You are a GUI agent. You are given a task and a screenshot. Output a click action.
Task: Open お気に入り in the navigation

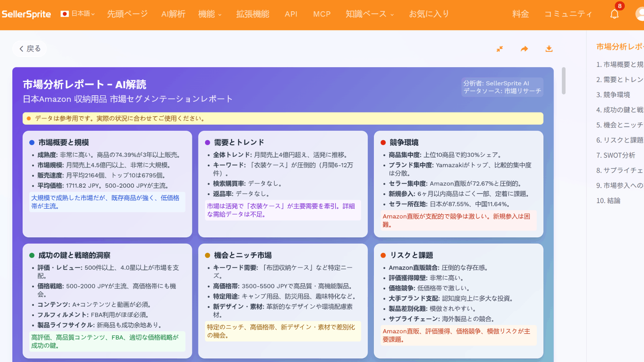(429, 14)
